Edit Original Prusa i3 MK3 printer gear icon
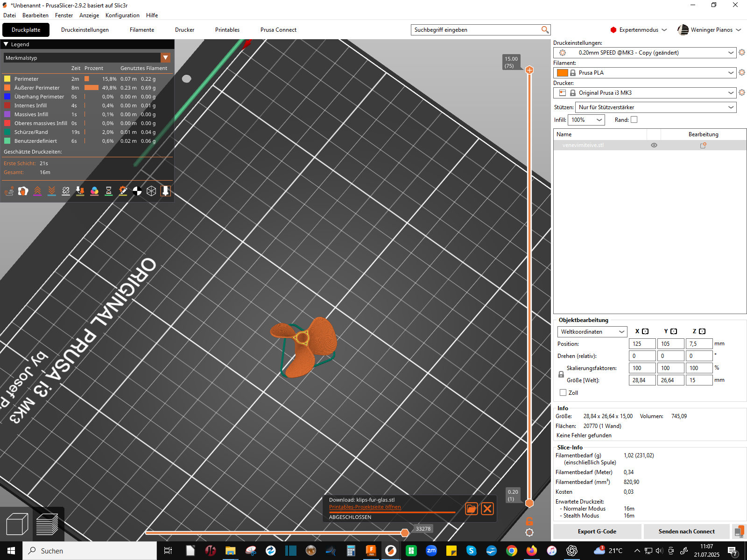The image size is (747, 560). (742, 93)
